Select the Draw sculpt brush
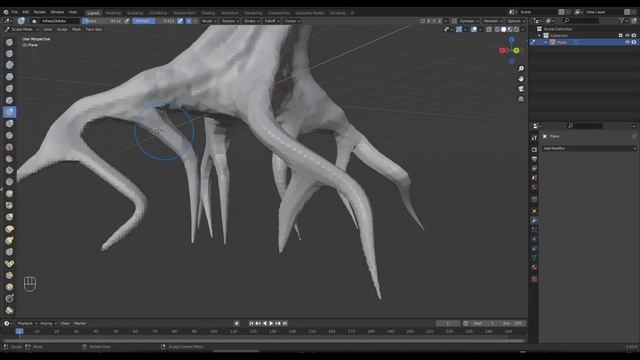This screenshot has width=640, height=360. tap(9, 42)
